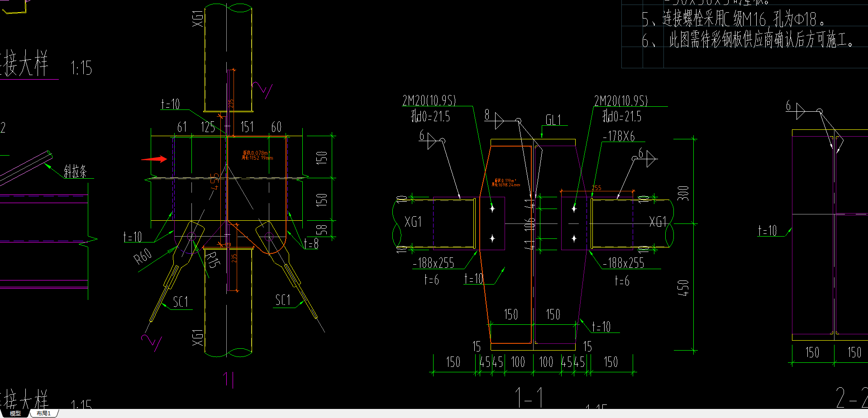Select the "300" vertical dimension text

[683, 193]
